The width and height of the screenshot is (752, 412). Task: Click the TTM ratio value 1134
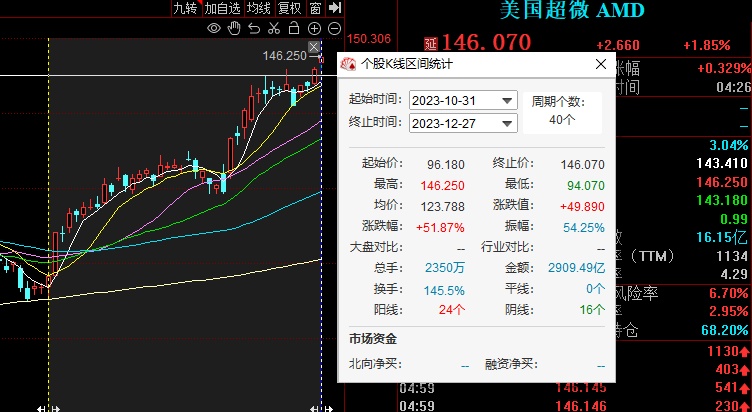(x=732, y=256)
